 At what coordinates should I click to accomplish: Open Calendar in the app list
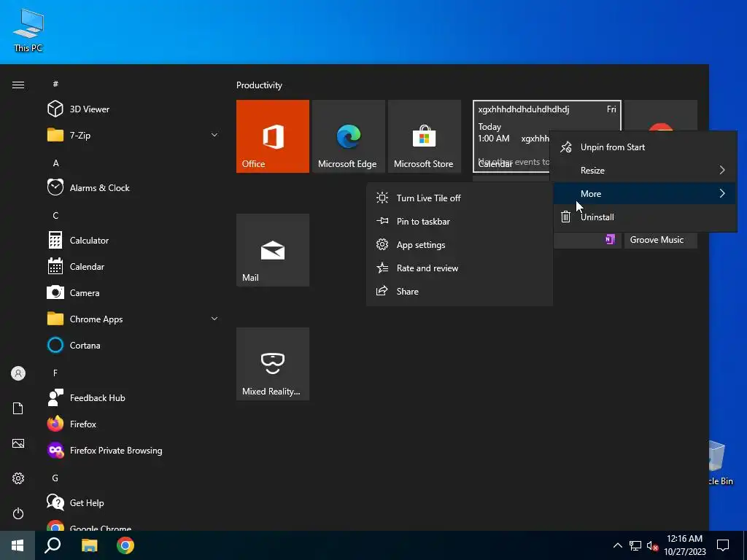(x=75, y=267)
